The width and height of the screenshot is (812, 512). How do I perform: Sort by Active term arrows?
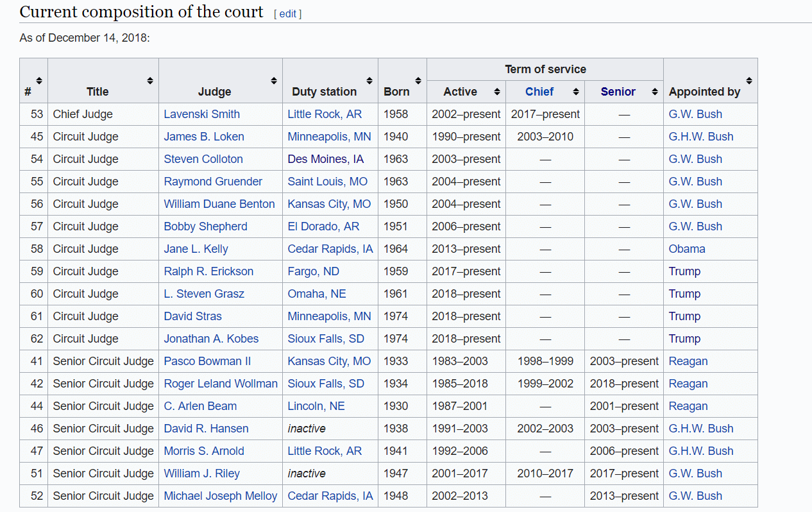(x=497, y=92)
